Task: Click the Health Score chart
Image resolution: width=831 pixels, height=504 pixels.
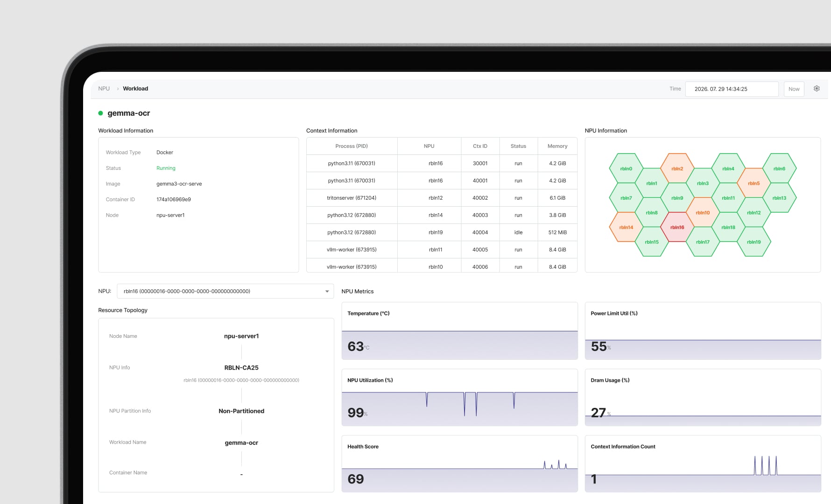Action: [x=459, y=464]
